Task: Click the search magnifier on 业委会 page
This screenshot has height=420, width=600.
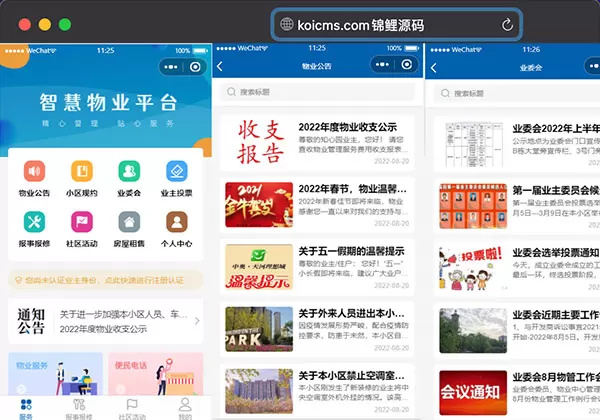Action: point(445,93)
